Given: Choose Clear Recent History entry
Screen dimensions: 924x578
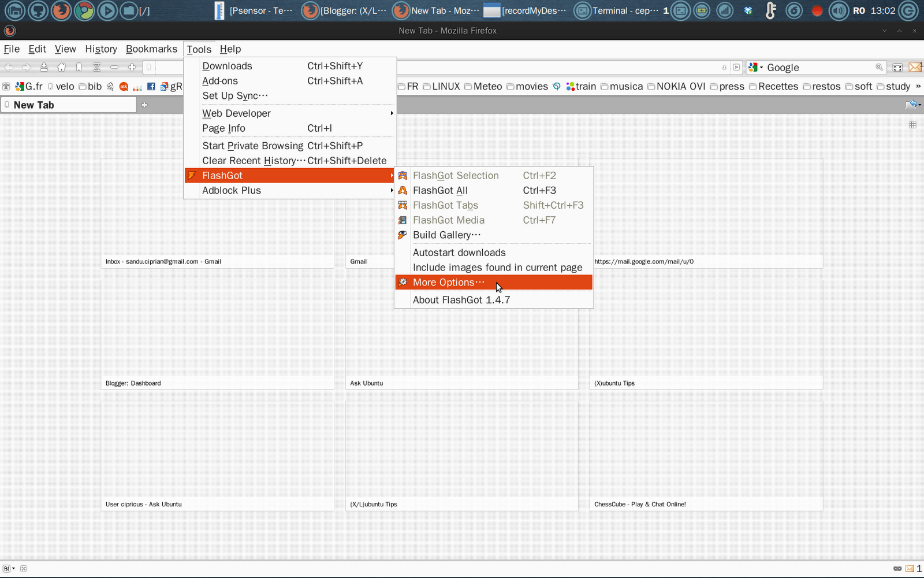Looking at the screenshot, I should click(290, 161).
